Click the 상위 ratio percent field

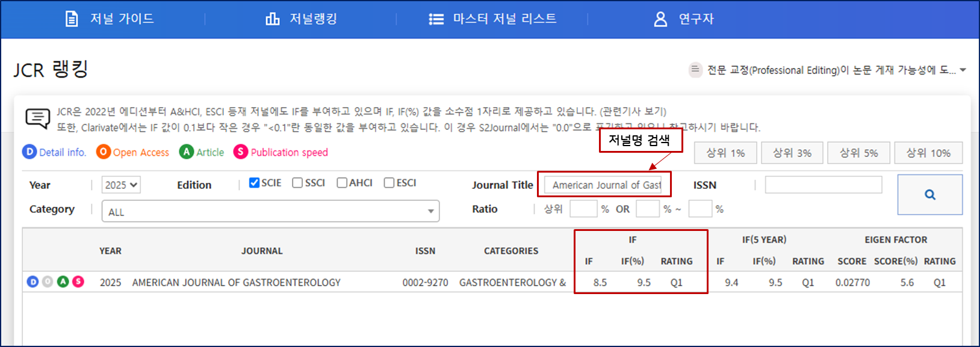(583, 209)
